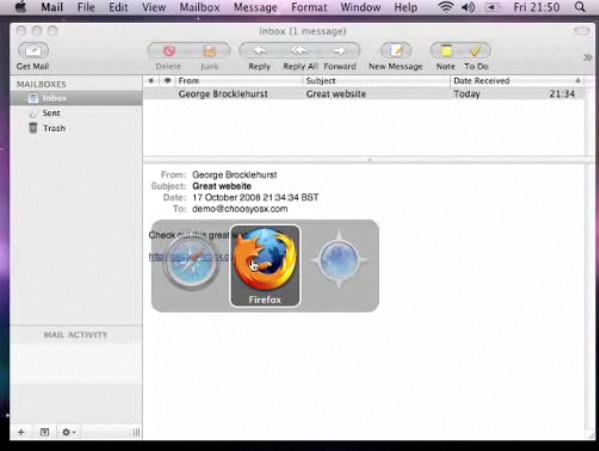Click the battery status icon
Screen dimensions: 599x451
pos(492,7)
